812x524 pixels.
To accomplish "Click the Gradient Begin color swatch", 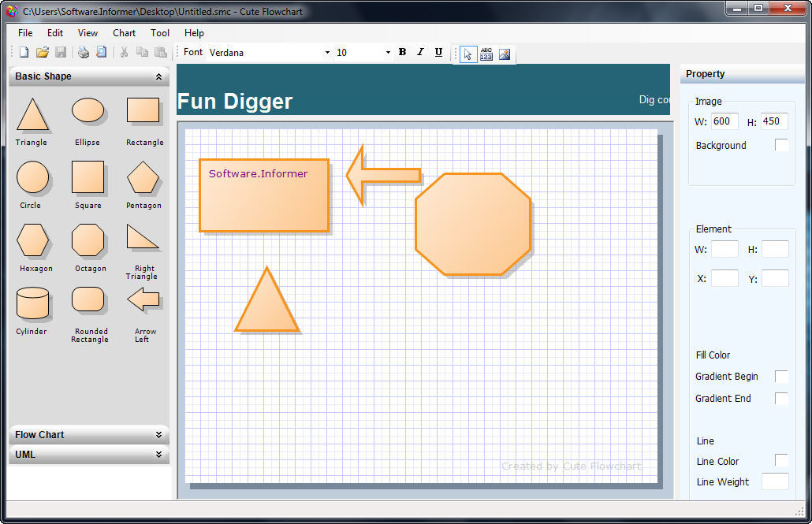I will [x=781, y=377].
